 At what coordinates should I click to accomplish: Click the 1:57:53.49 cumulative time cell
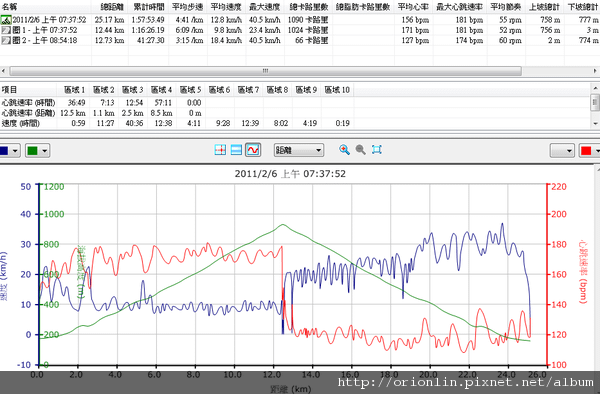tap(148, 20)
